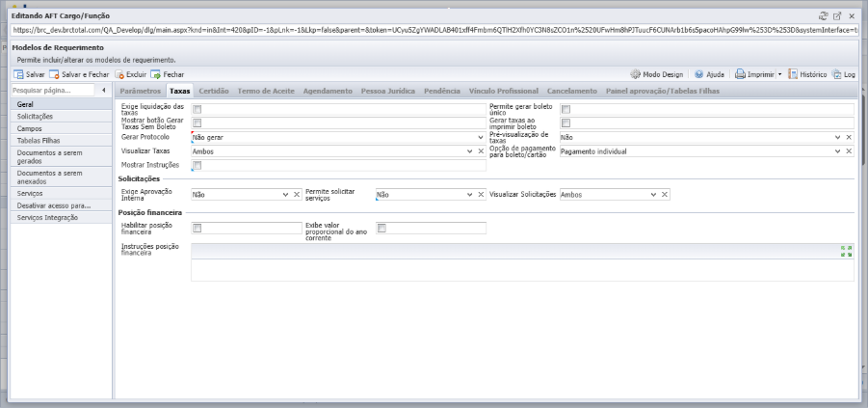Close the Editando AFT Cargo/Função dialog
Screen dimensions: 868x408
coord(852,16)
